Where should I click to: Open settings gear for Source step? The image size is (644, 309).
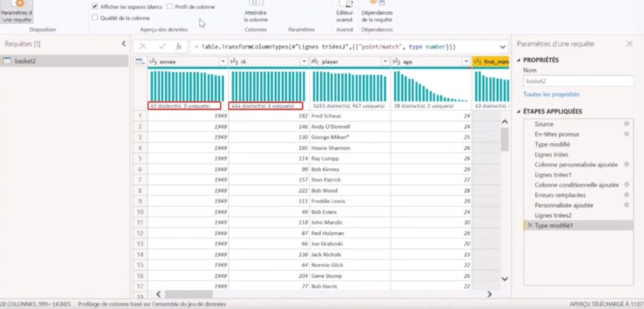(x=626, y=124)
